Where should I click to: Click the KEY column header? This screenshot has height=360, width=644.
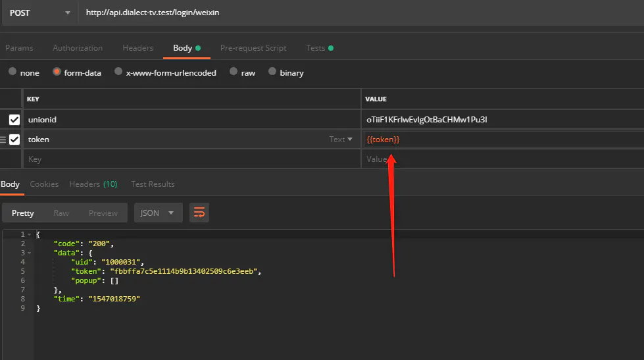33,99
